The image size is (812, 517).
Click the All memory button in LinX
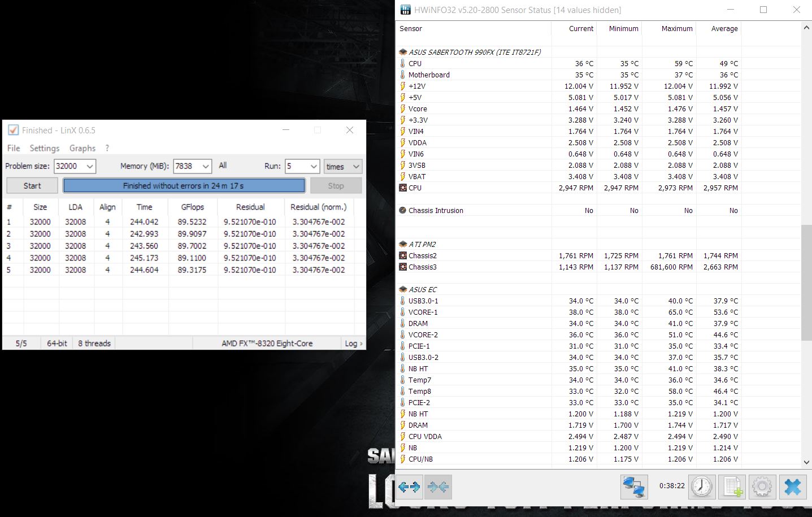[223, 166]
